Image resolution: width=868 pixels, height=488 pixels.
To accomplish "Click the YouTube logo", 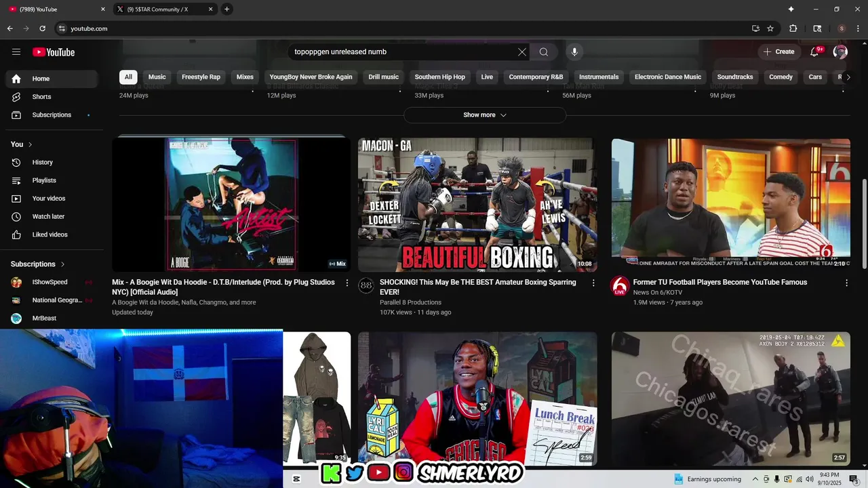I will 54,52.
